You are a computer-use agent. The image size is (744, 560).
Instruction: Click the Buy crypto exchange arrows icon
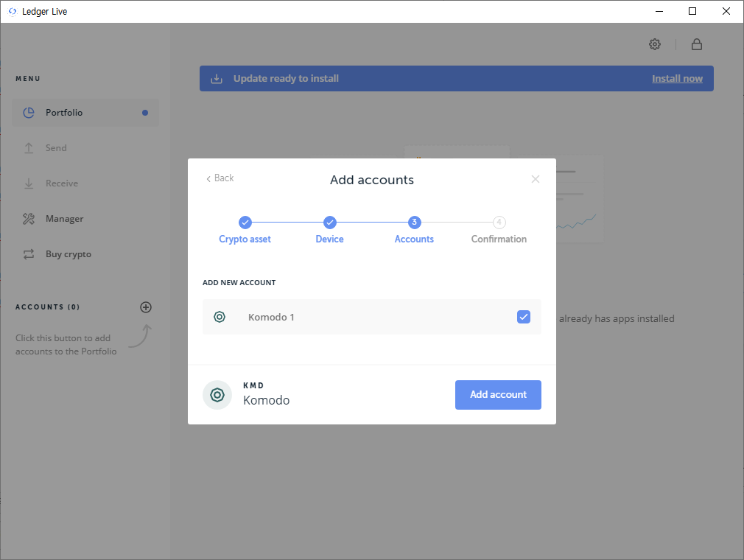coord(29,254)
